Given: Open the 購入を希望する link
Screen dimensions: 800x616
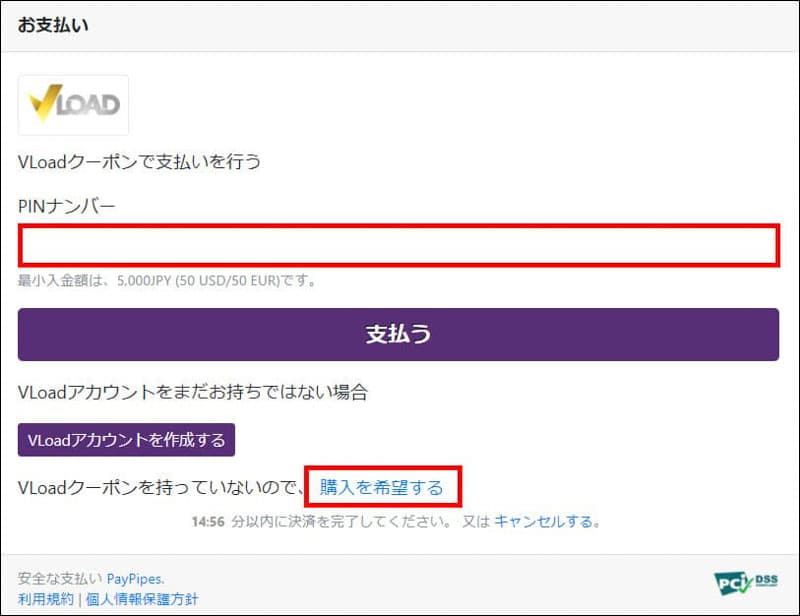Looking at the screenshot, I should [381, 488].
